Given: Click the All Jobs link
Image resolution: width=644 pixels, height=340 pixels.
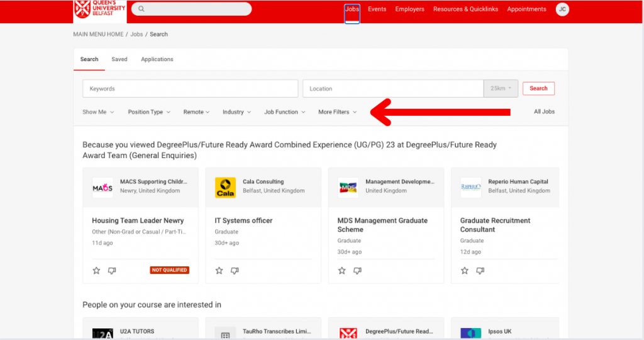Looking at the screenshot, I should tap(544, 112).
